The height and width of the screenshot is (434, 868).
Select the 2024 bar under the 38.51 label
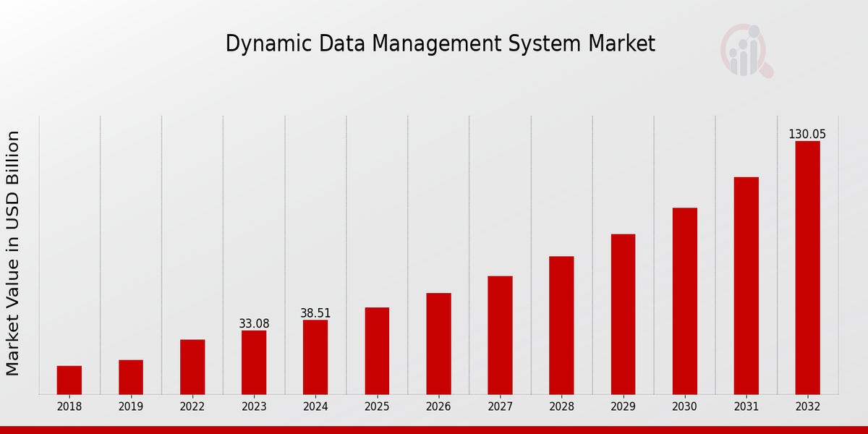[x=315, y=357]
